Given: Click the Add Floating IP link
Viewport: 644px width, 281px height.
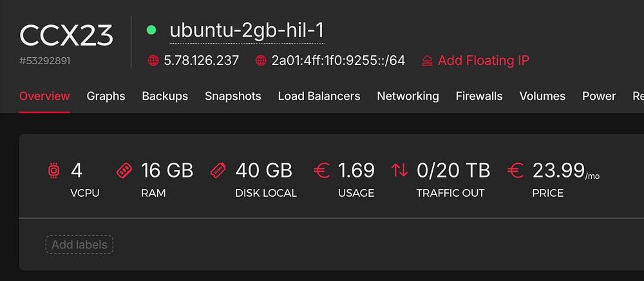Looking at the screenshot, I should point(483,61).
